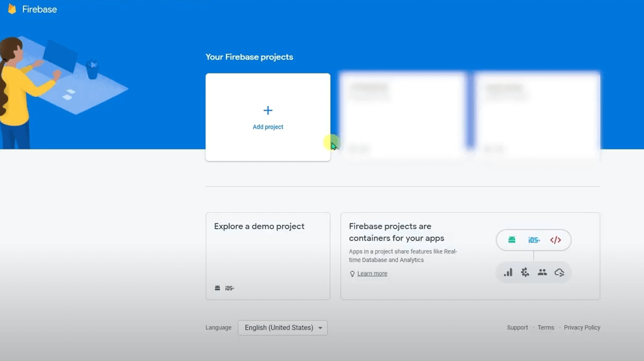644x361 pixels.
Task: Open the Privacy Policy link
Action: 582,327
